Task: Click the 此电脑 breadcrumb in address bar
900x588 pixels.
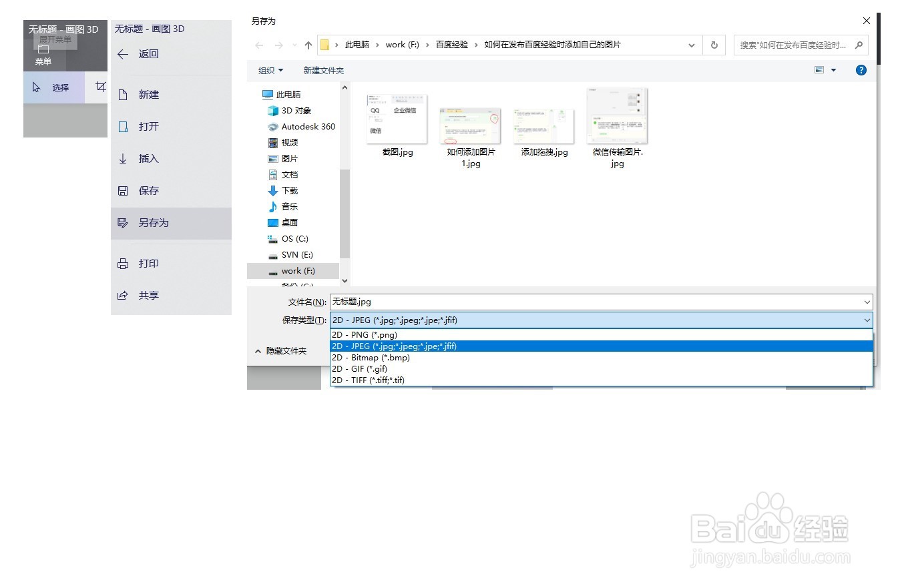Action: 357,45
